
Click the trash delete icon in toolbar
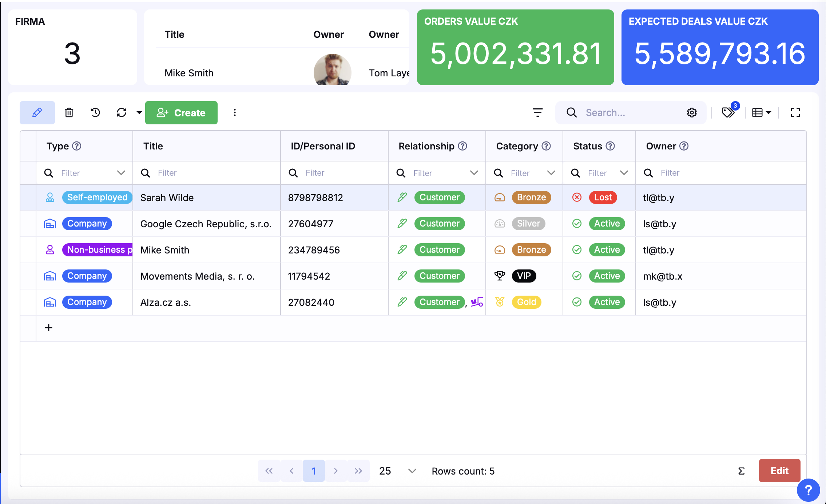(69, 113)
